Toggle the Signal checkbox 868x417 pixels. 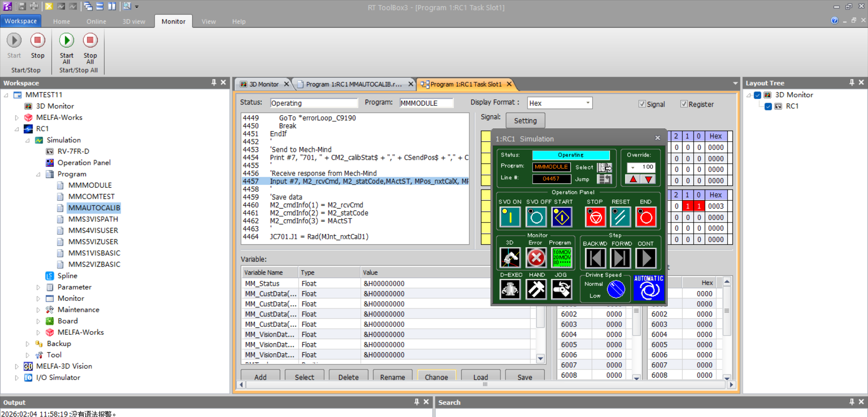(x=642, y=104)
